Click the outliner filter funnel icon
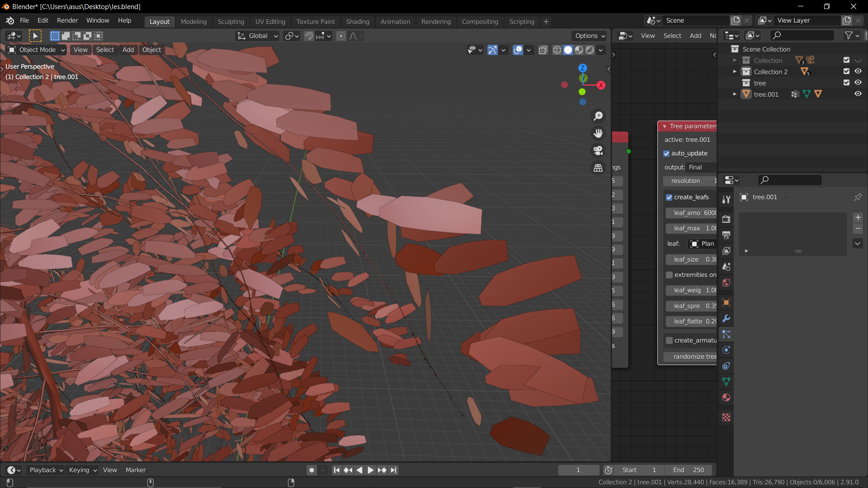Viewport: 868px width, 488px height. (849, 35)
